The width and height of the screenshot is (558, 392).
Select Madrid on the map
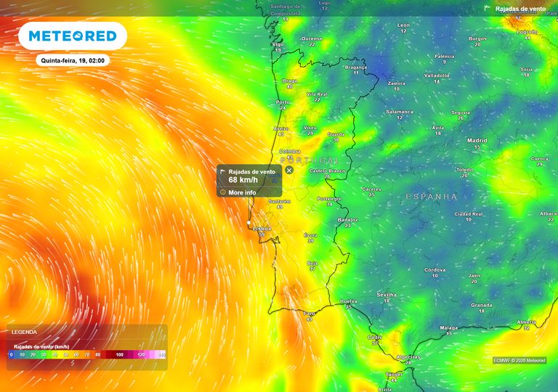tap(477, 140)
